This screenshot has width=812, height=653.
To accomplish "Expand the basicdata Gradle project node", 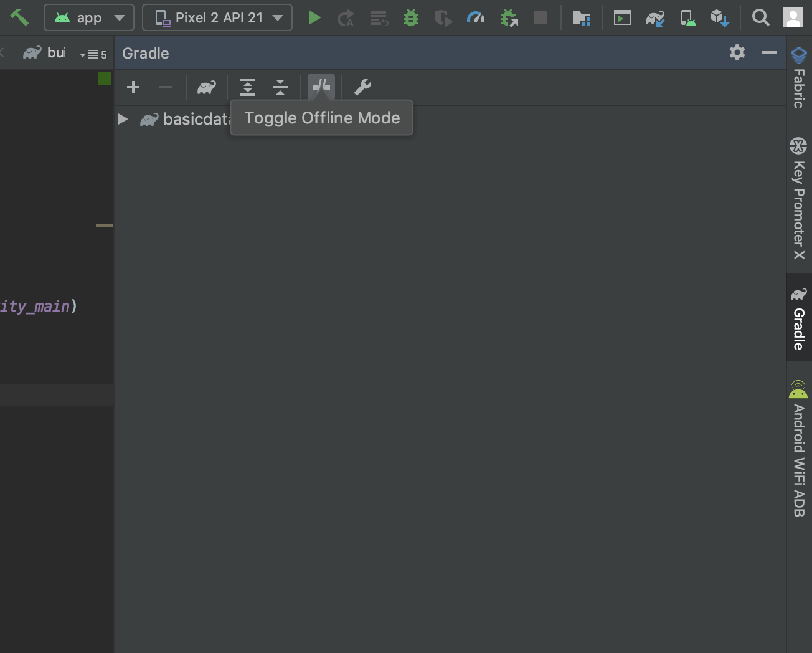I will (x=123, y=119).
